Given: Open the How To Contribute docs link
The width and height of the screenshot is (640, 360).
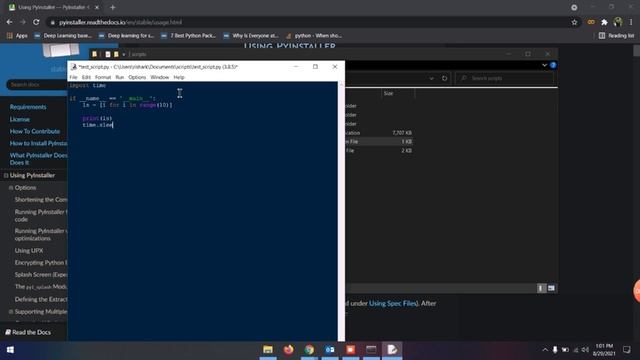Looking at the screenshot, I should (x=35, y=131).
